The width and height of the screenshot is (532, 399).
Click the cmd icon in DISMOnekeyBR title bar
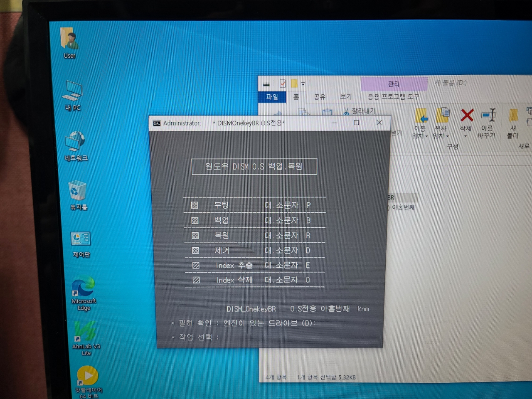pyautogui.click(x=157, y=123)
